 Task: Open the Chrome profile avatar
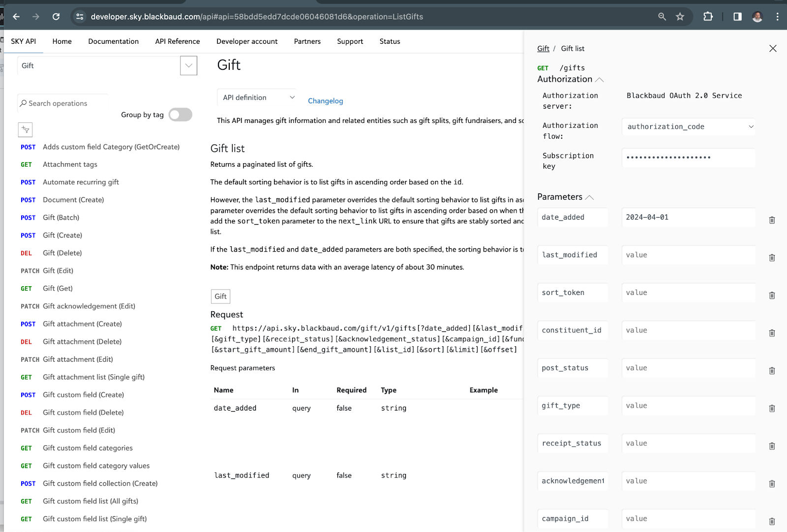(x=757, y=17)
